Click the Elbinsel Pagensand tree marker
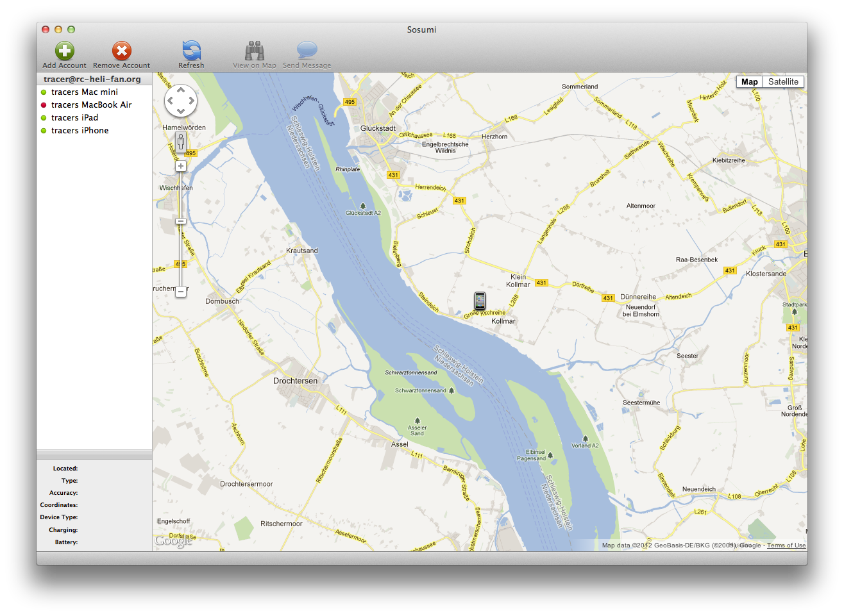The image size is (844, 616). [550, 455]
